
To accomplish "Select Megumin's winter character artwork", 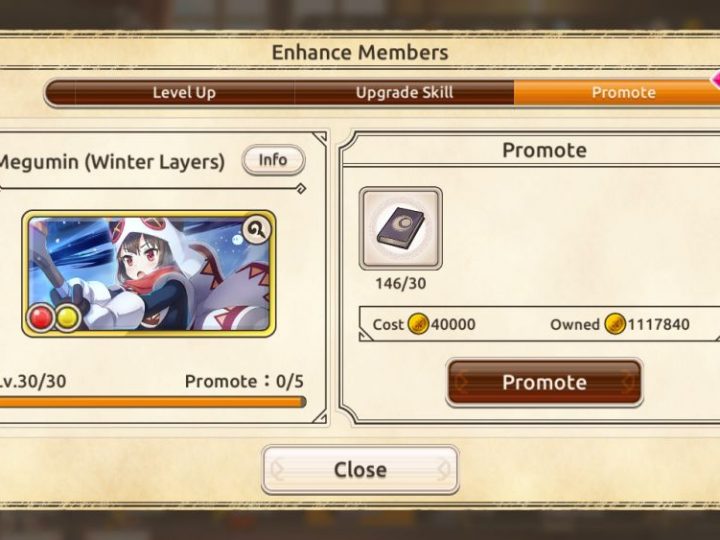I will 149,274.
